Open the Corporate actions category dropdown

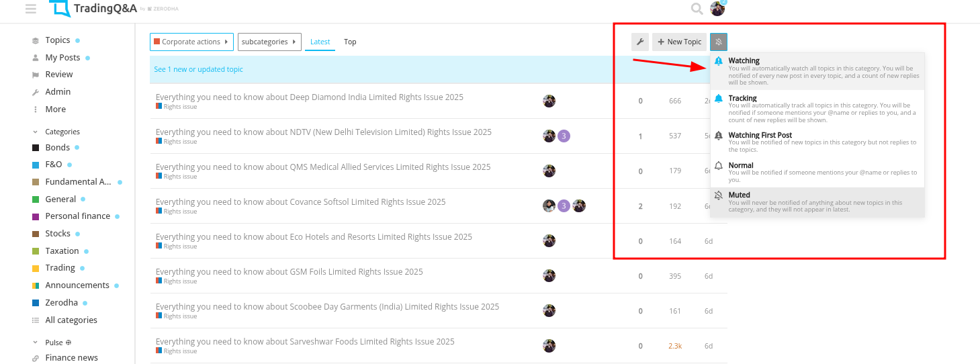[x=191, y=42]
